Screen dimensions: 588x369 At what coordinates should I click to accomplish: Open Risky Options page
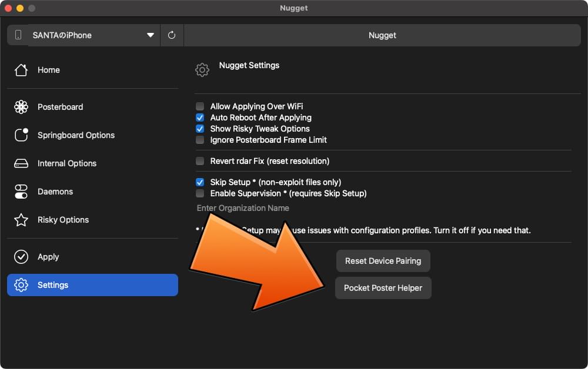click(92, 220)
